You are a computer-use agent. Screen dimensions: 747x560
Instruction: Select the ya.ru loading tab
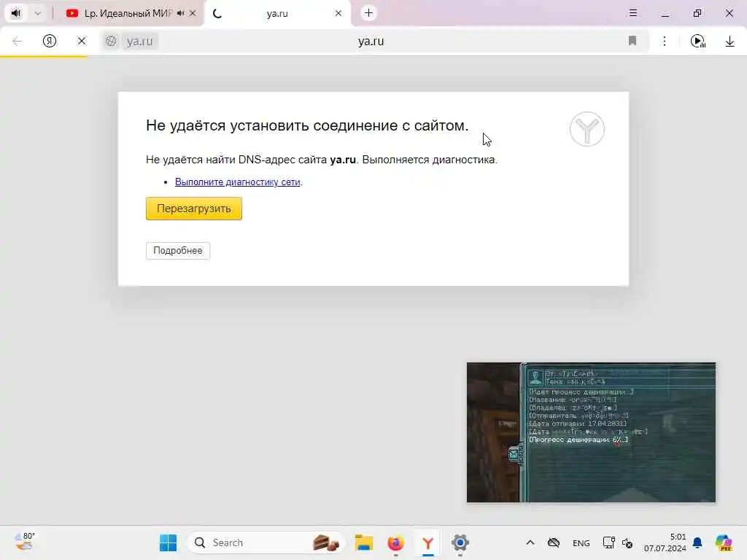point(278,13)
